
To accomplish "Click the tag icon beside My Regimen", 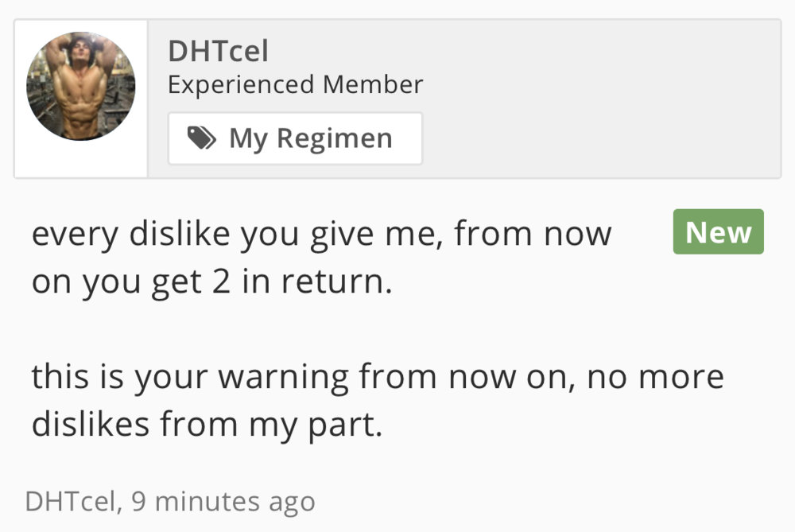I will 202,138.
